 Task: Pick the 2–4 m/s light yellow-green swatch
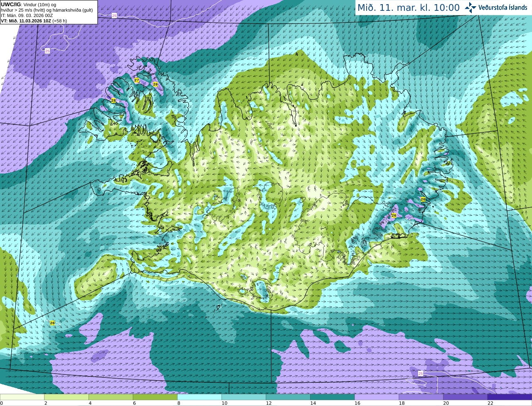[66, 397]
